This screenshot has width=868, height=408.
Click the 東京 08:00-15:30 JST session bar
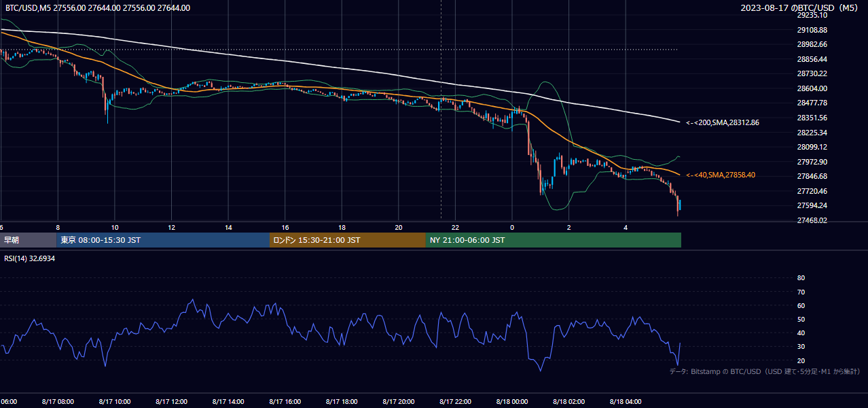(x=164, y=240)
